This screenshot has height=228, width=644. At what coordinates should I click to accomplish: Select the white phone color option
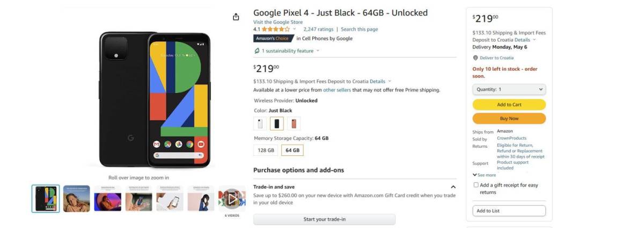click(260, 124)
